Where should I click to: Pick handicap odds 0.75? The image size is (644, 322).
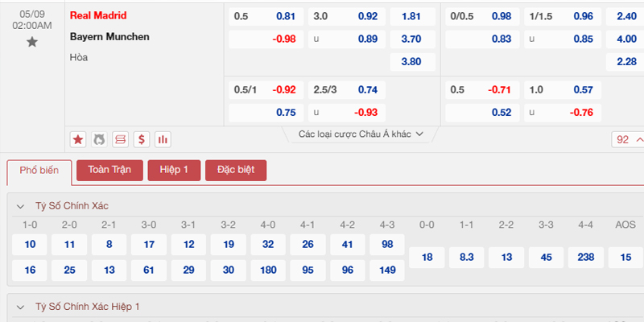click(266, 113)
